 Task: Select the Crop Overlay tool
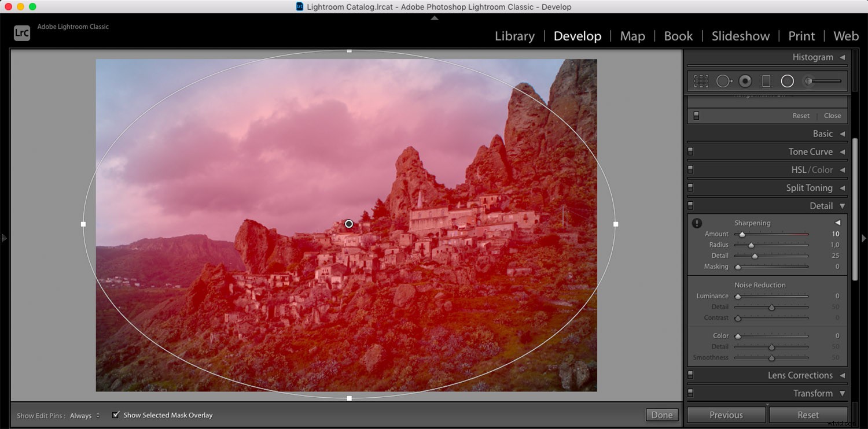point(701,81)
